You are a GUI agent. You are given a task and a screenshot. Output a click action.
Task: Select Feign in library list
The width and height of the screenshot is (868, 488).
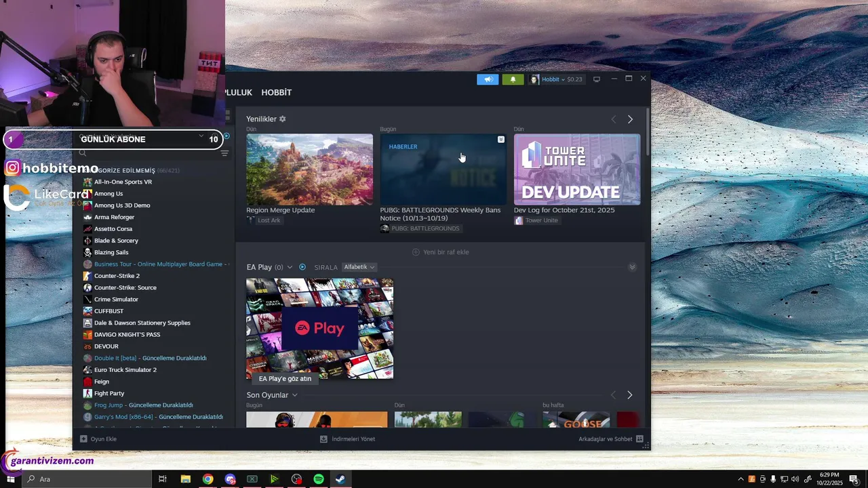101,382
